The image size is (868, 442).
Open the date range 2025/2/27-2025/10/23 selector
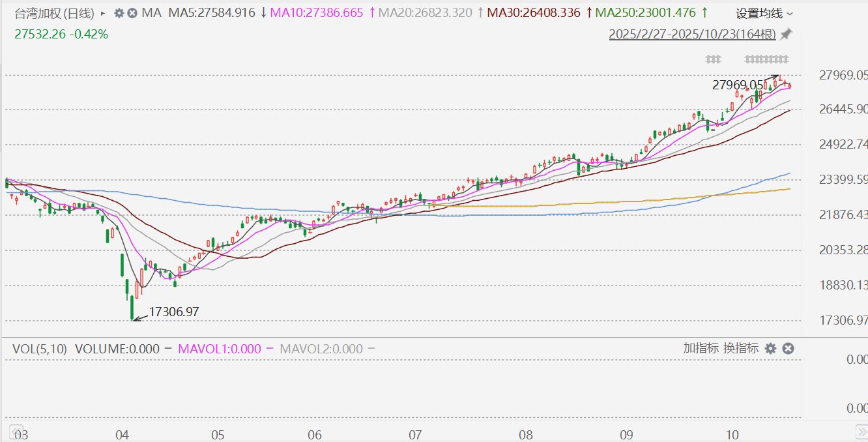coord(692,35)
